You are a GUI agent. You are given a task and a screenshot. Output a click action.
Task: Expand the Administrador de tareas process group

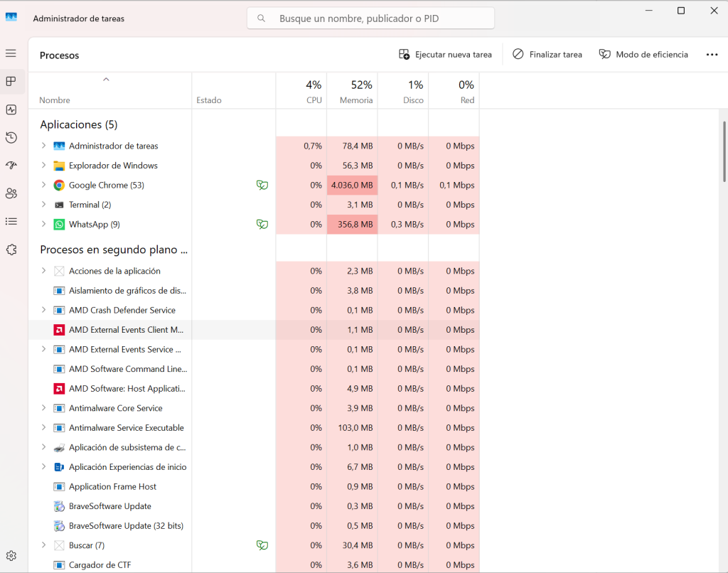[x=43, y=146]
